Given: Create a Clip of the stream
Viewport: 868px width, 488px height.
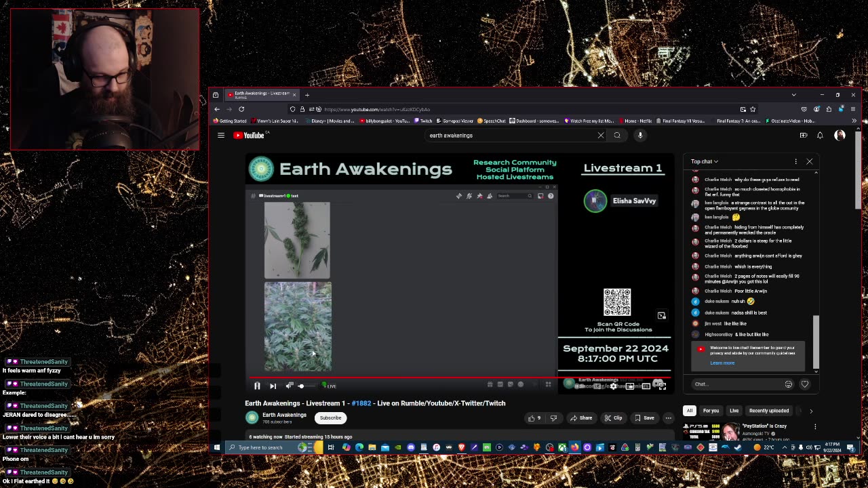Looking at the screenshot, I should [x=613, y=418].
